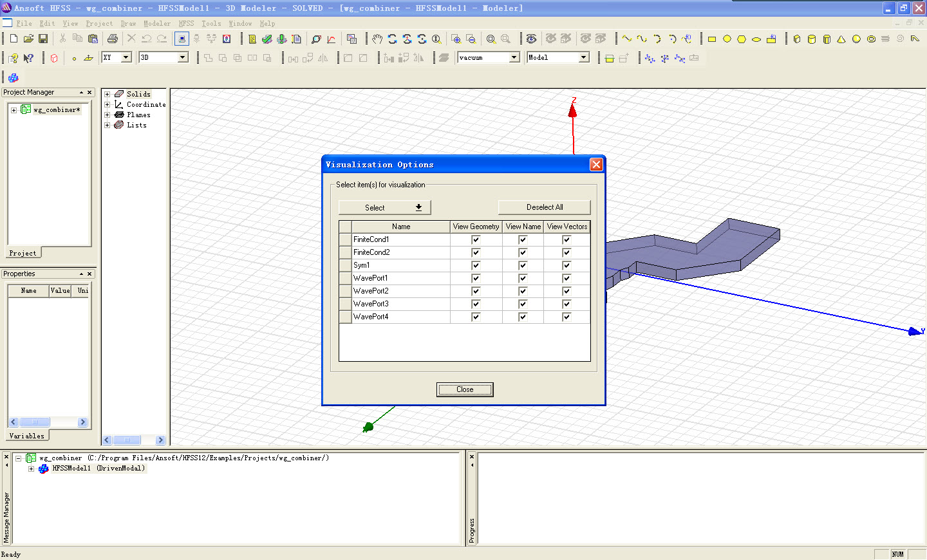927x560 pixels.
Task: Expand the Lists tree node
Action: coord(108,125)
